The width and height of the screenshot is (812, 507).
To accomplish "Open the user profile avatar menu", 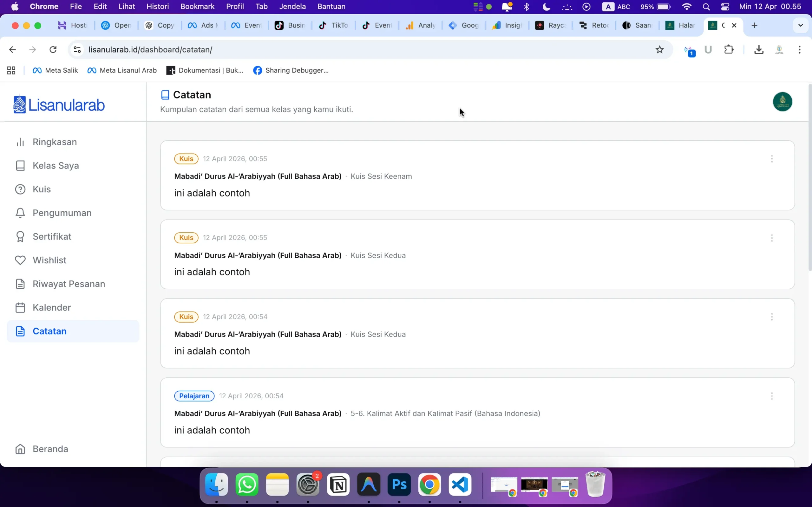I will [x=782, y=102].
